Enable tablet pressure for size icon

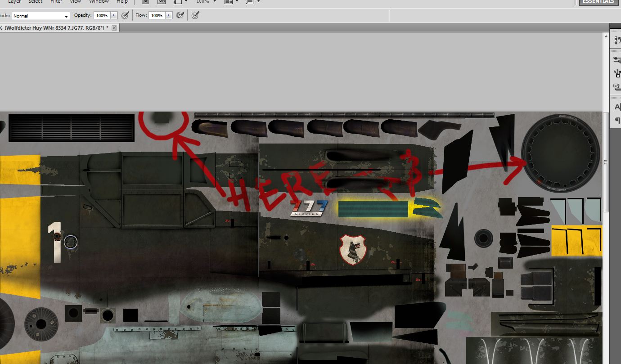pos(195,15)
